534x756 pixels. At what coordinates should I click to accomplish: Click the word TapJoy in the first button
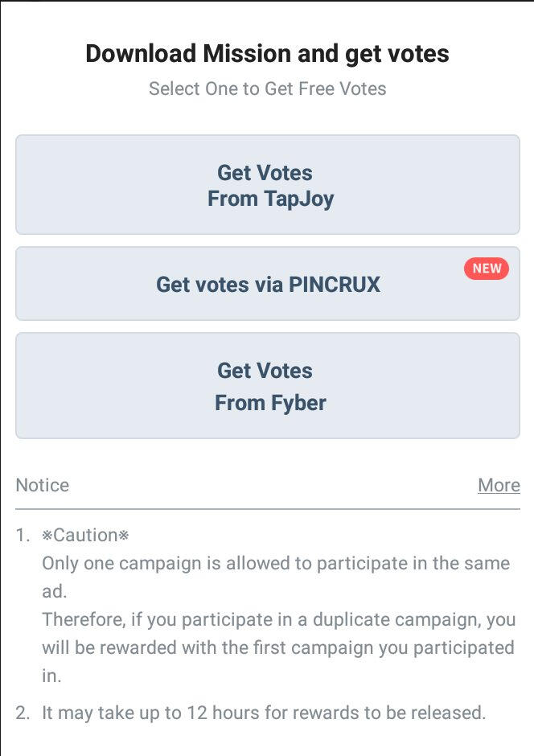click(x=298, y=199)
